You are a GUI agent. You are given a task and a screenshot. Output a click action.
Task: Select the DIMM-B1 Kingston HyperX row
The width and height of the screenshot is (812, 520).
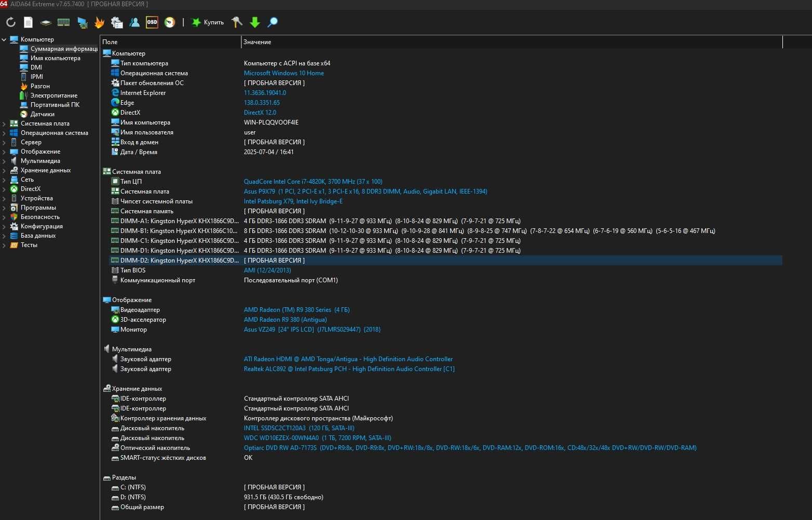tap(445, 231)
